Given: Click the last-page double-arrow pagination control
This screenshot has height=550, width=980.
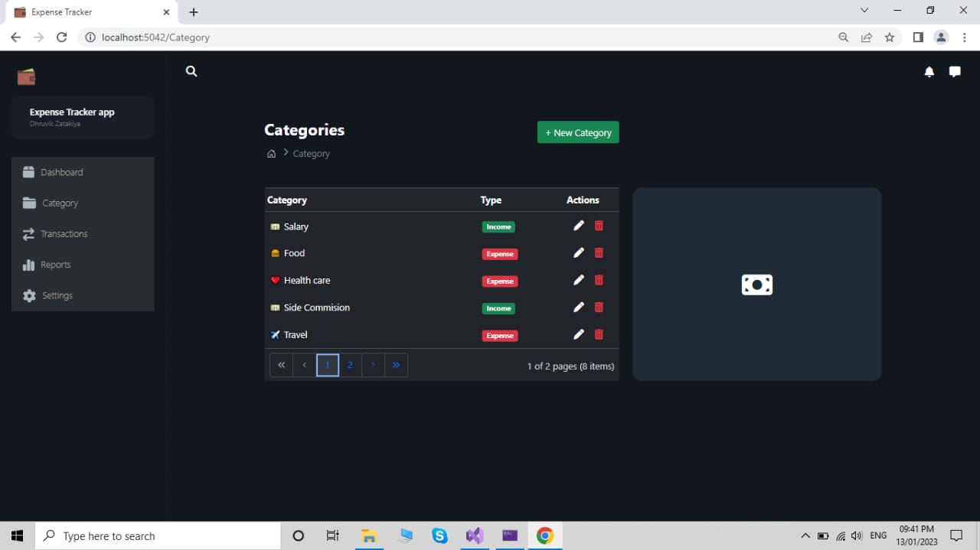Looking at the screenshot, I should 396,365.
